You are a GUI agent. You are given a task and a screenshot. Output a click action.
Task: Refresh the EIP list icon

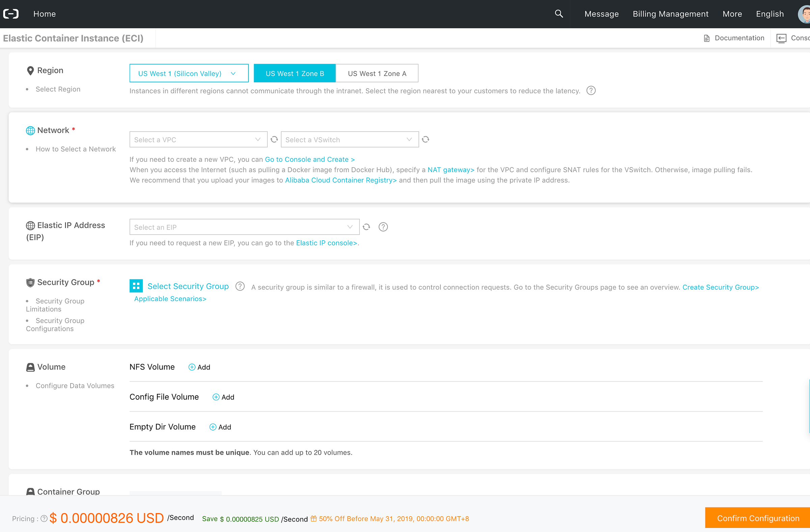click(366, 227)
